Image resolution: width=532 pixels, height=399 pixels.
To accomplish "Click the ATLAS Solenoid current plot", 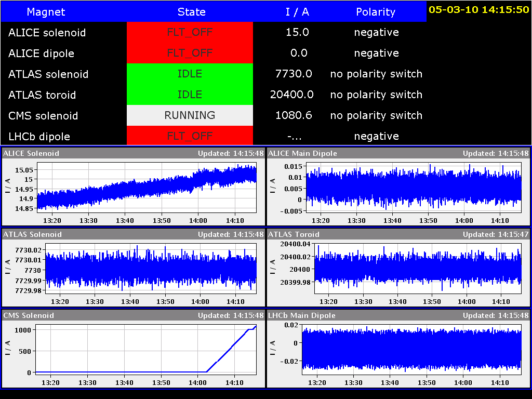I will [151, 269].
